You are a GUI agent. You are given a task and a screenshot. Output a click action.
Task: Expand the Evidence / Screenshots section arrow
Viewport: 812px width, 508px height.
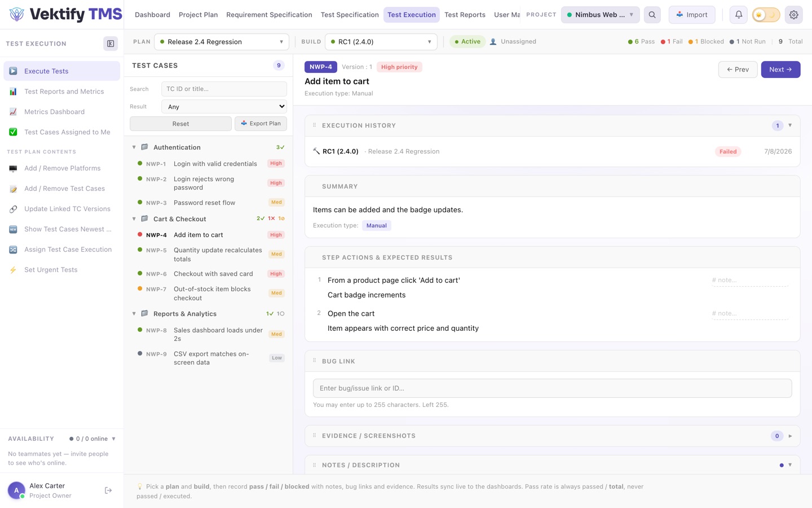point(790,436)
